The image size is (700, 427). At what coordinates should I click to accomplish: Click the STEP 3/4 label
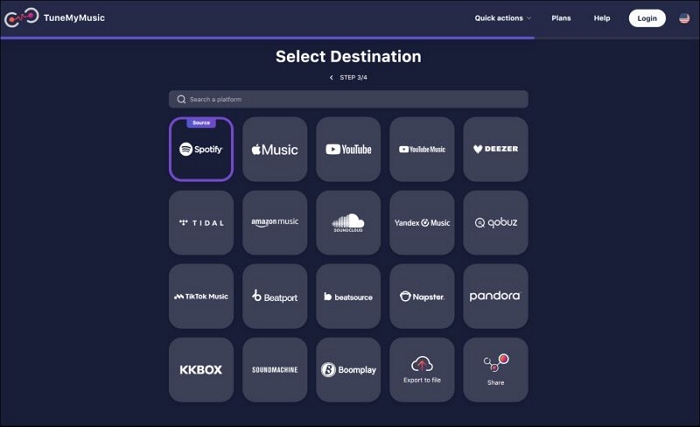[353, 78]
